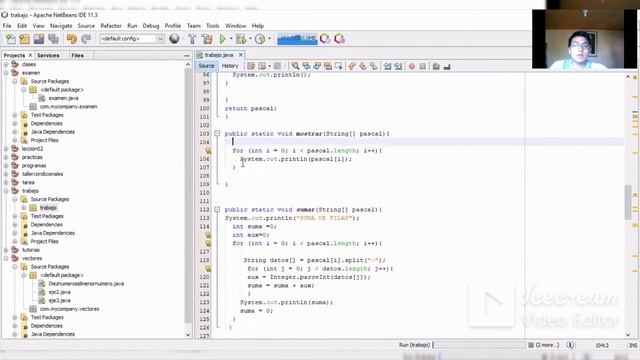Click the Comment code icon
Image resolution: width=640 pixels, height=360 pixels.
pos(436,66)
